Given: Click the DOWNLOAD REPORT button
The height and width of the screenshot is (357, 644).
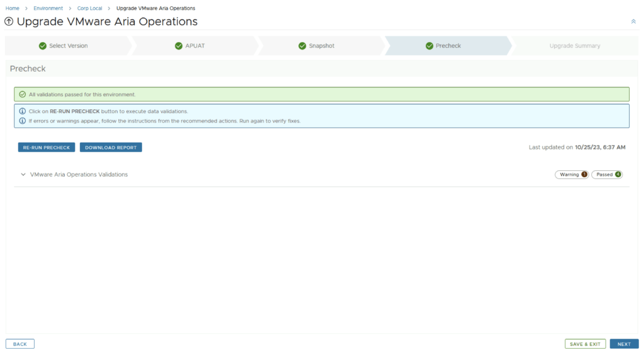Looking at the screenshot, I should tap(111, 147).
